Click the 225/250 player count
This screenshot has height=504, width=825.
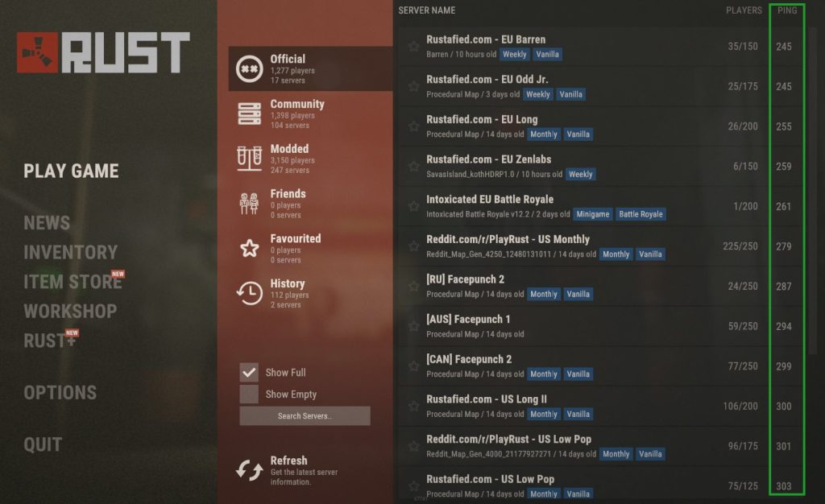(740, 246)
